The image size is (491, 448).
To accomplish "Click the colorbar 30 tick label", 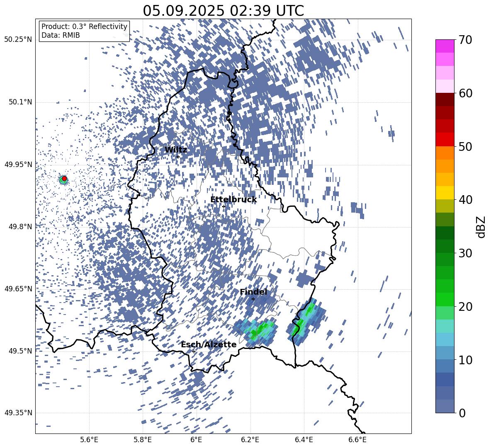I will tap(465, 253).
